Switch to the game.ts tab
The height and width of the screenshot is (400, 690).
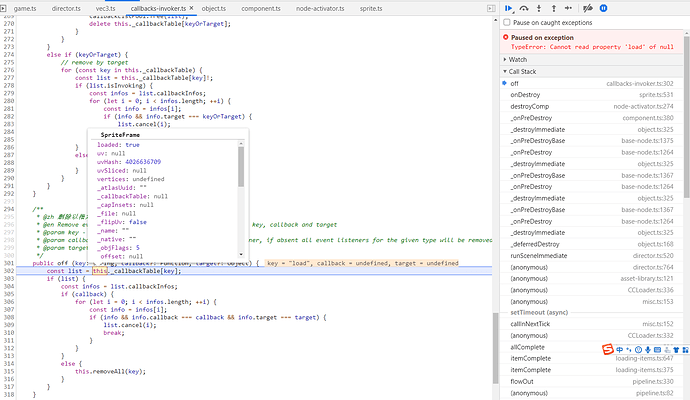pyautogui.click(x=25, y=8)
